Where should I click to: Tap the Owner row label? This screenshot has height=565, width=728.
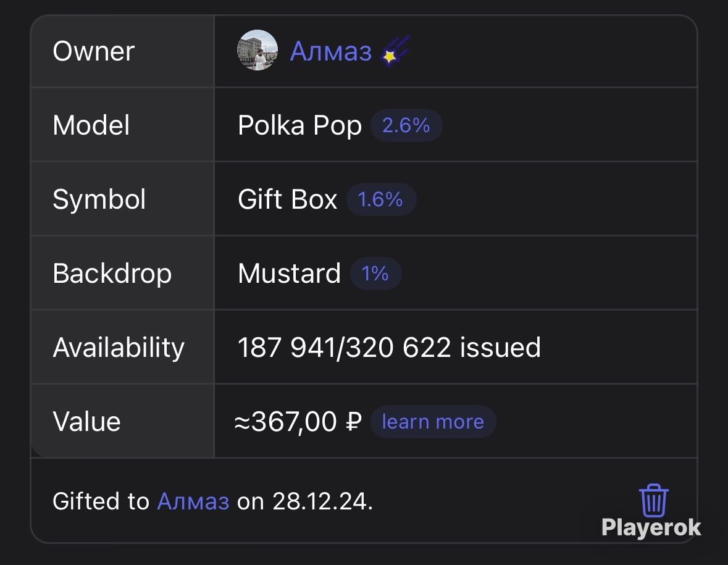[x=93, y=51]
